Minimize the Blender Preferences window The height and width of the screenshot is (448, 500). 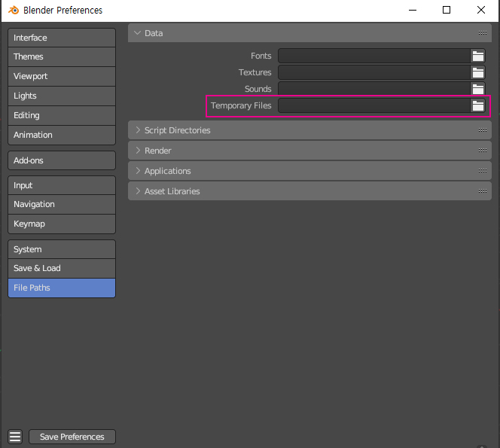tap(413, 11)
